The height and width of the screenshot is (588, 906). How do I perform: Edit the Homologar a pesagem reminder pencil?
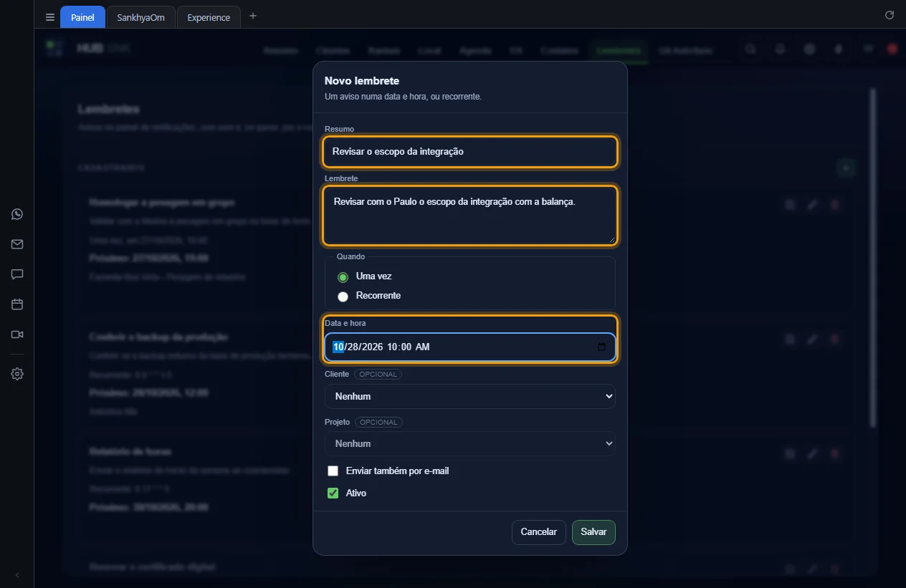(812, 205)
